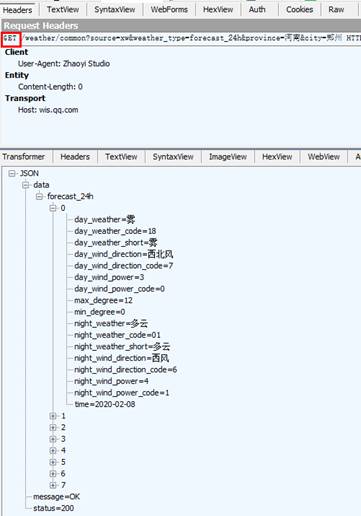The image size is (361, 516).
Task: Collapse the forecast_24h node
Action: click(x=39, y=196)
